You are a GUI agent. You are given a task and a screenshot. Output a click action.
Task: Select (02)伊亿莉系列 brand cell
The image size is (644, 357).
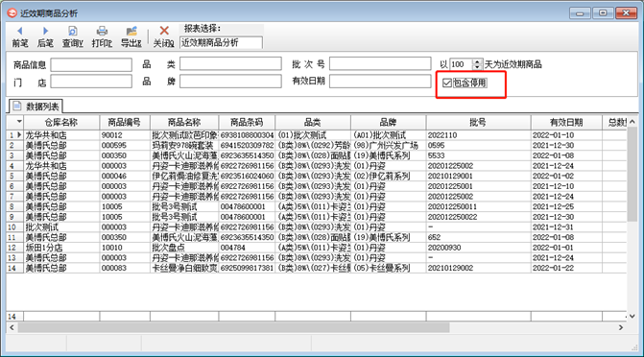[388, 176]
